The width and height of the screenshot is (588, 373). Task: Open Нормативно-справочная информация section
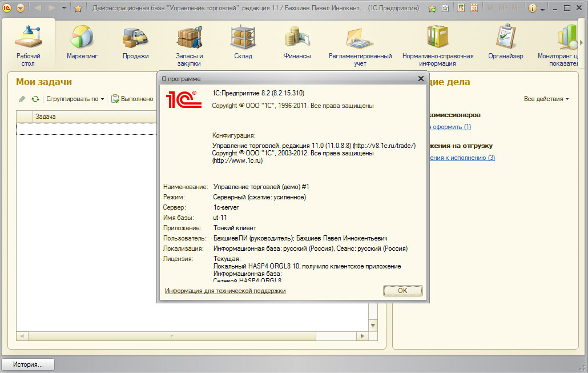(x=438, y=46)
